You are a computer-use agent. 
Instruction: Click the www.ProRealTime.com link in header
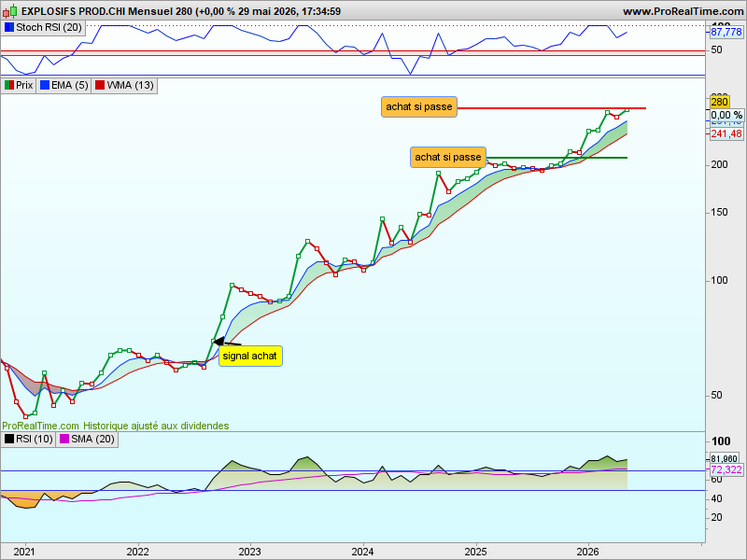pyautogui.click(x=684, y=11)
